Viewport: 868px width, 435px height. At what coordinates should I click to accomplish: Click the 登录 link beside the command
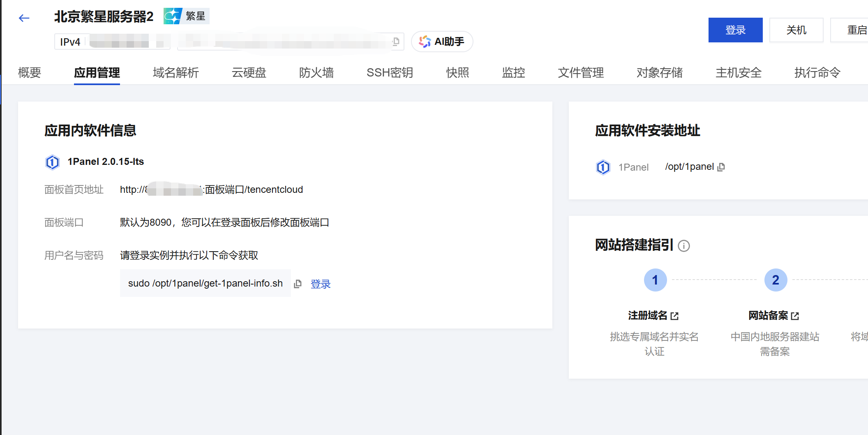click(x=320, y=284)
